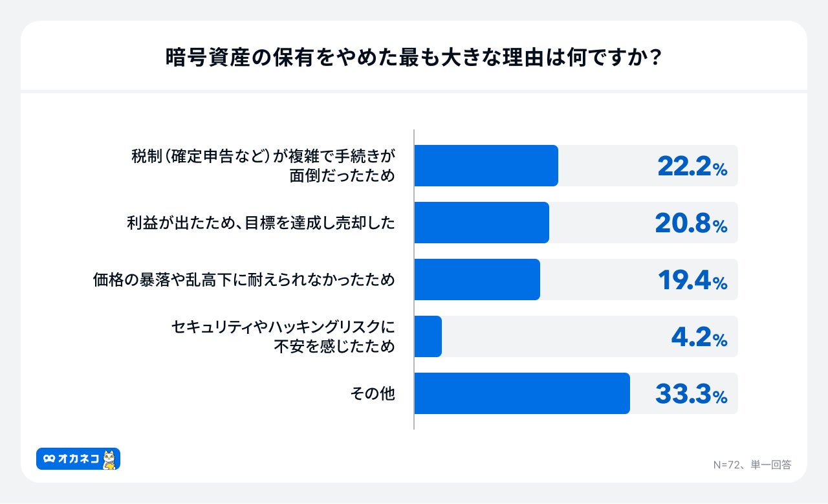
Task: Click the N=72、単一回答 footnote
Action: click(752, 465)
